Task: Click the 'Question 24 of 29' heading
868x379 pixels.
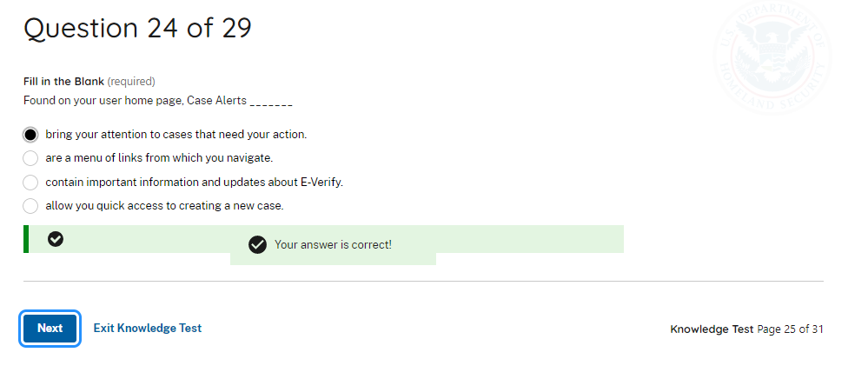Action: (137, 29)
